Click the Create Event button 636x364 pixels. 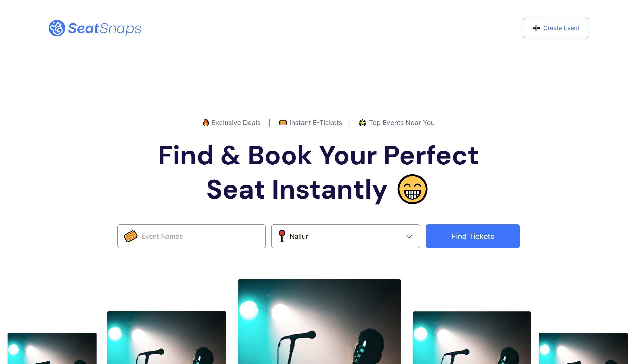click(555, 28)
